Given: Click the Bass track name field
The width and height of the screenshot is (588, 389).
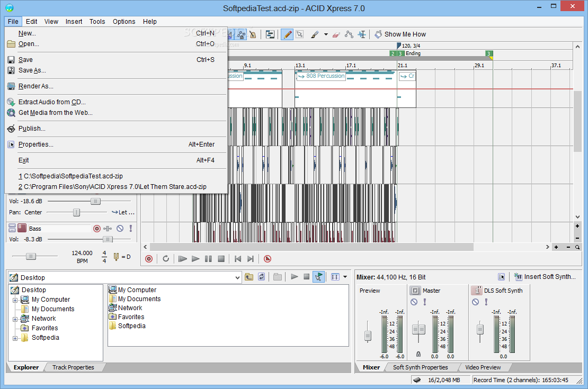Looking at the screenshot, I should (59, 229).
